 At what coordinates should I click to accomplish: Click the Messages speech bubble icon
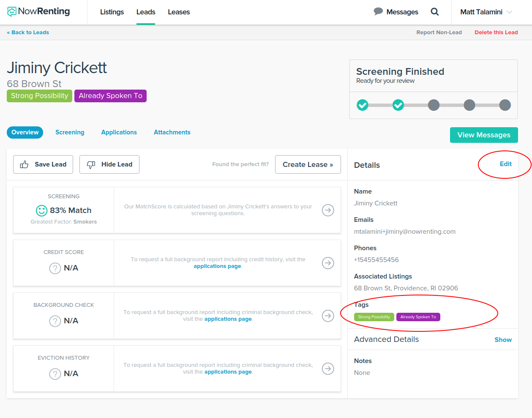[378, 11]
